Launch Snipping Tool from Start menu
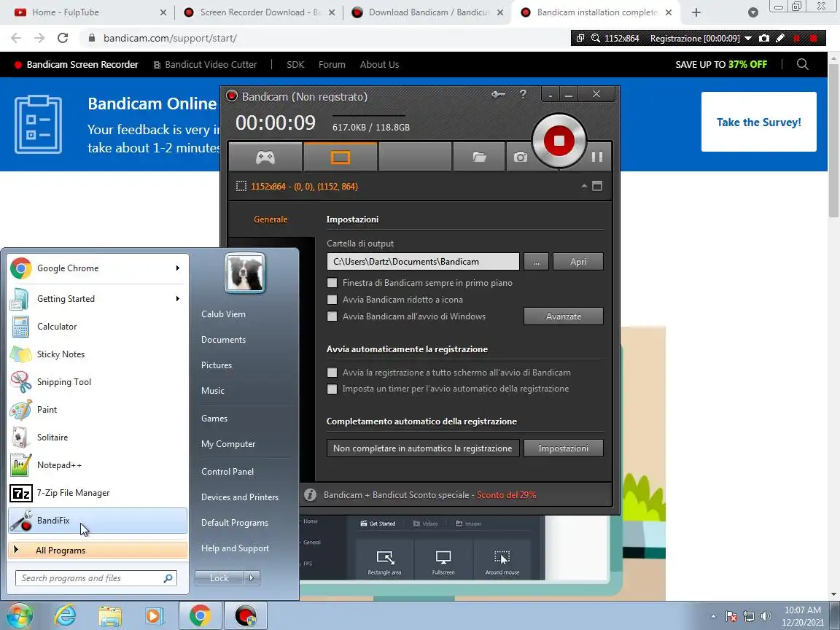Image resolution: width=840 pixels, height=630 pixels. click(x=98, y=382)
